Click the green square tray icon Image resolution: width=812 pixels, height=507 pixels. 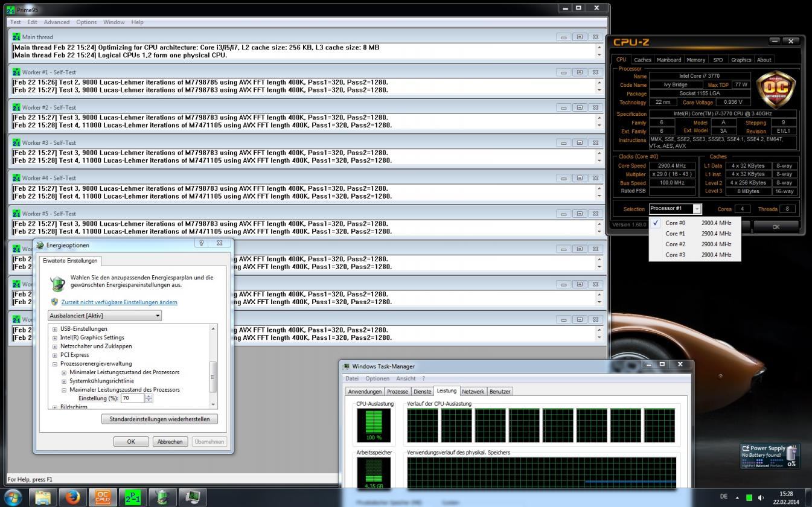(749, 498)
